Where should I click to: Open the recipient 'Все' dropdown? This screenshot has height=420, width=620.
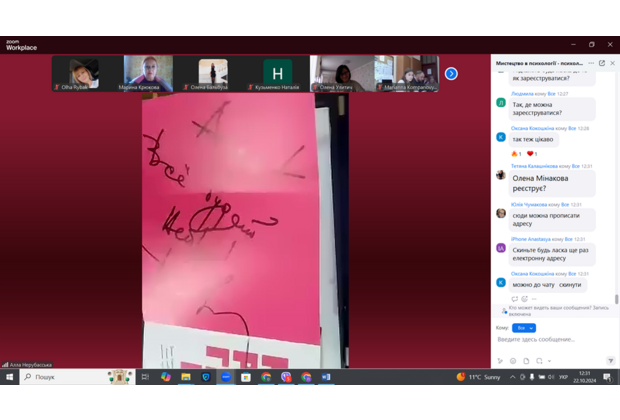pos(524,327)
